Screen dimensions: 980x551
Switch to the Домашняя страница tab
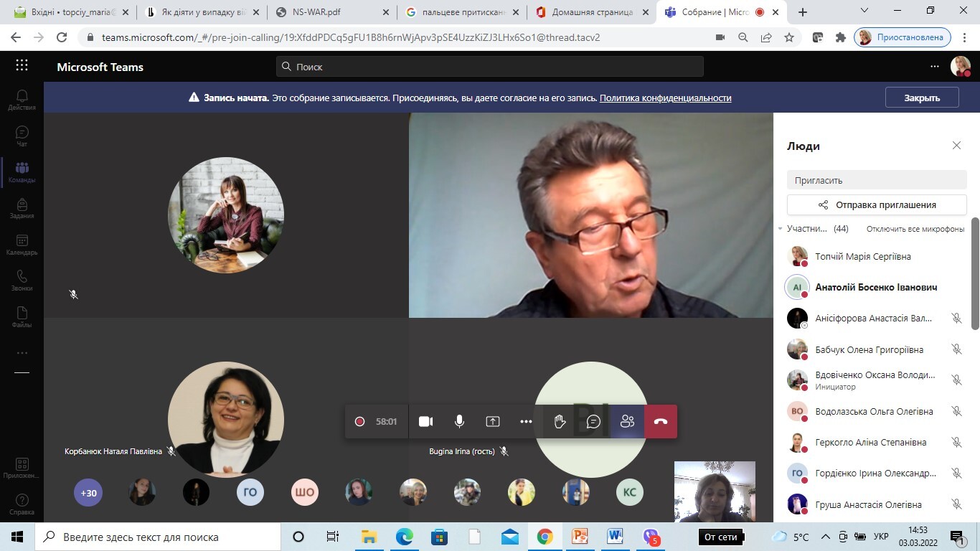(x=593, y=12)
